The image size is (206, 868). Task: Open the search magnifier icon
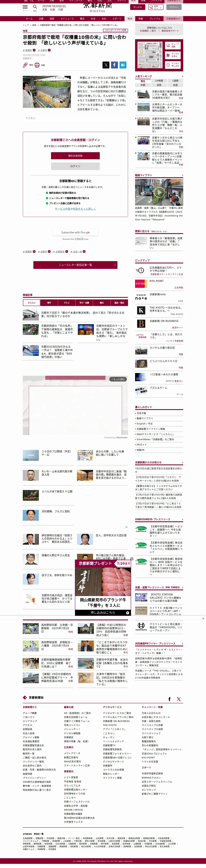[35, 7]
